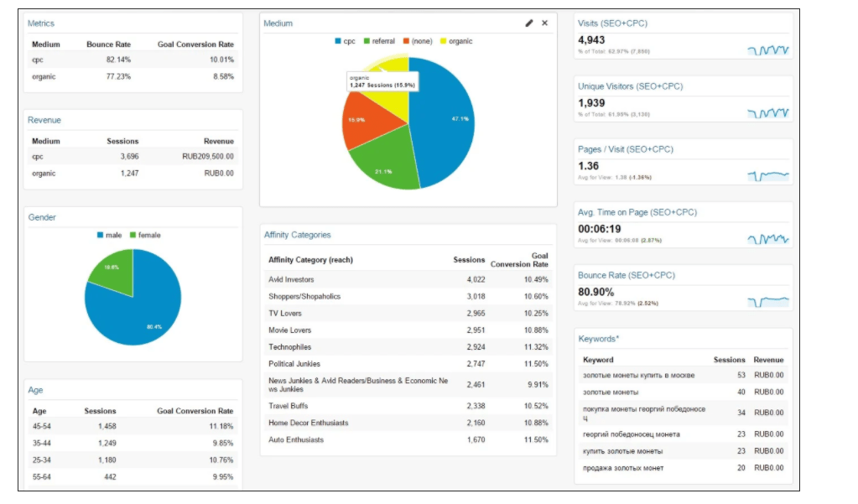The height and width of the screenshot is (504, 858).
Task: Click the yellow organic legend swatch
Action: (444, 41)
